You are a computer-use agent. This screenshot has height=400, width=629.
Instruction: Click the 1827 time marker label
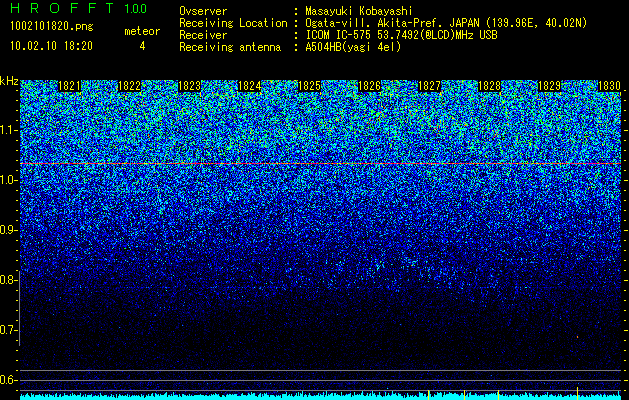(x=429, y=86)
